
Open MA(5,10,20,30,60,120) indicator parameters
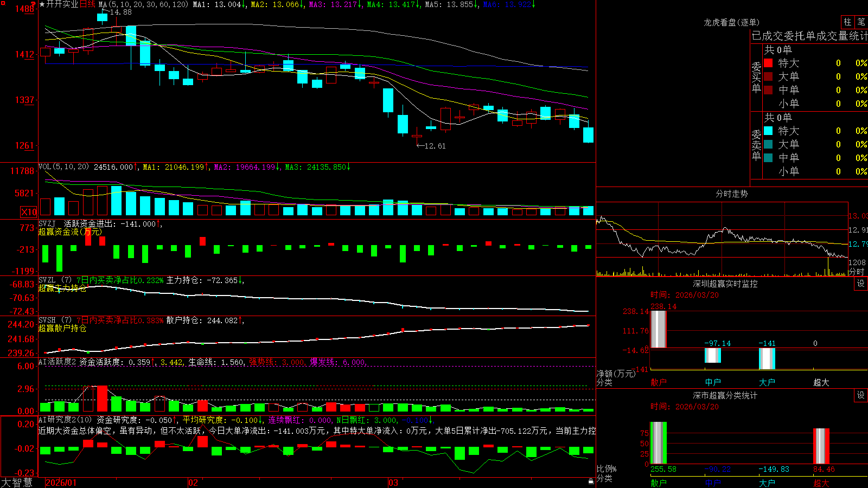(143, 4)
